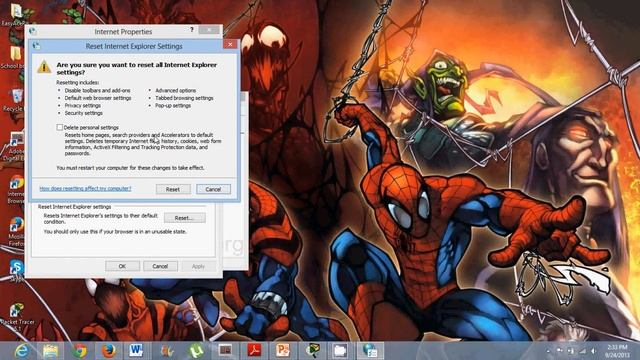The width and height of the screenshot is (640, 360).
Task: Click the Internet Properties title bar icon
Action: pos(33,31)
